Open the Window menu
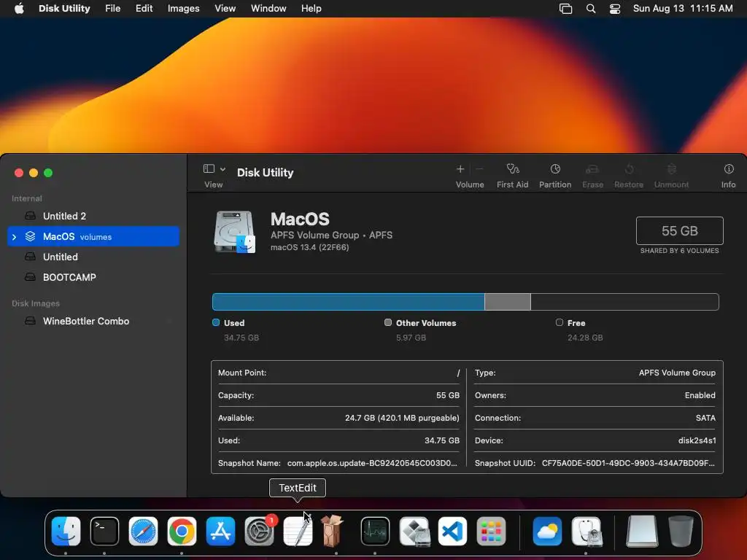The width and height of the screenshot is (747, 560). tap(268, 9)
